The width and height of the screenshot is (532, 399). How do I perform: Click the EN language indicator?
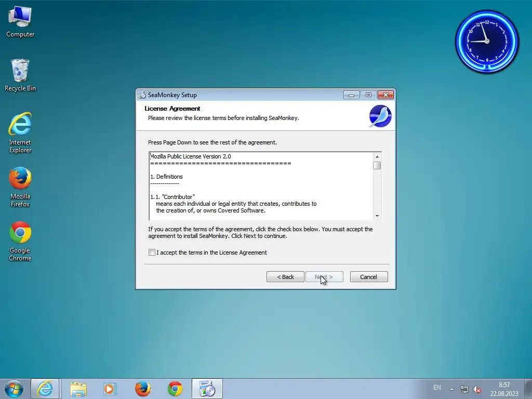437,388
